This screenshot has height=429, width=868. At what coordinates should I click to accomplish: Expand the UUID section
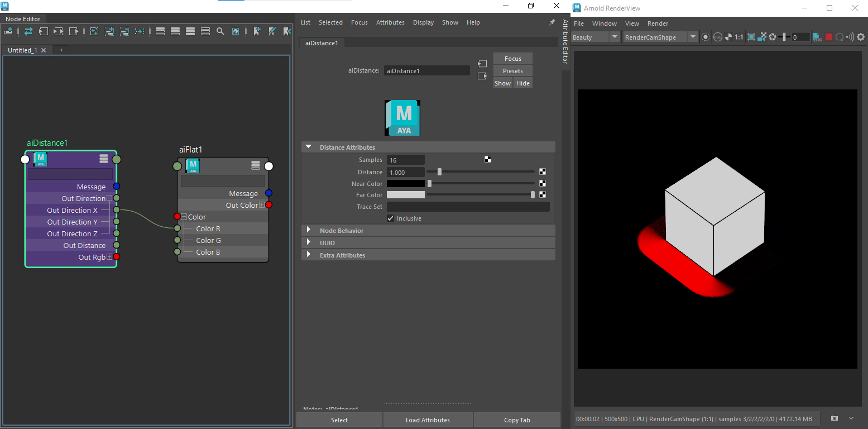point(308,242)
